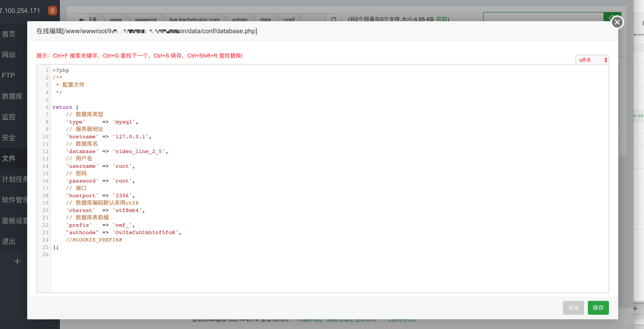644x329 pixels.
Task: Click the plus icon below the sidebar menu
Action: pyautogui.click(x=17, y=261)
